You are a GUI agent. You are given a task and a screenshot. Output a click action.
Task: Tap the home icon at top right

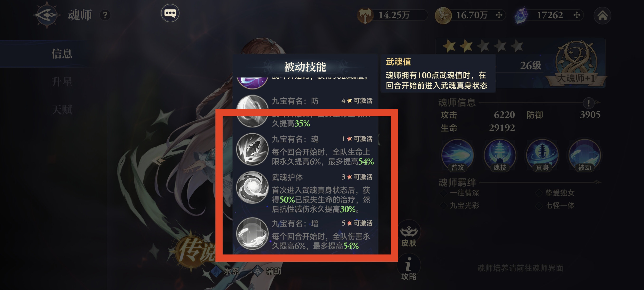[602, 15]
